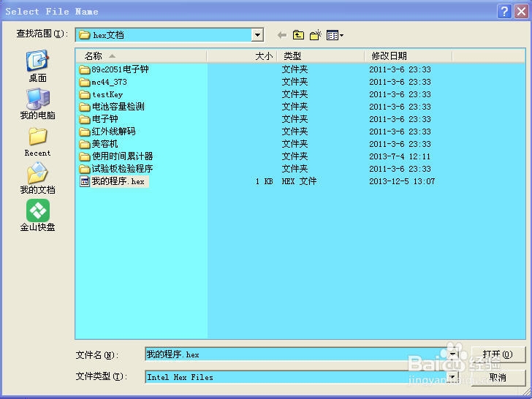Go back using the toolbar back arrow
This screenshot has height=399, width=532.
281,35
